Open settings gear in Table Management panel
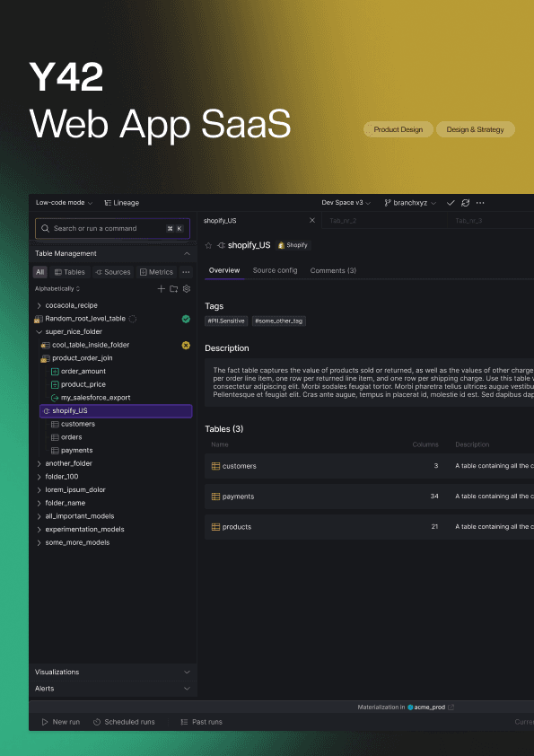534x756 pixels. point(187,289)
